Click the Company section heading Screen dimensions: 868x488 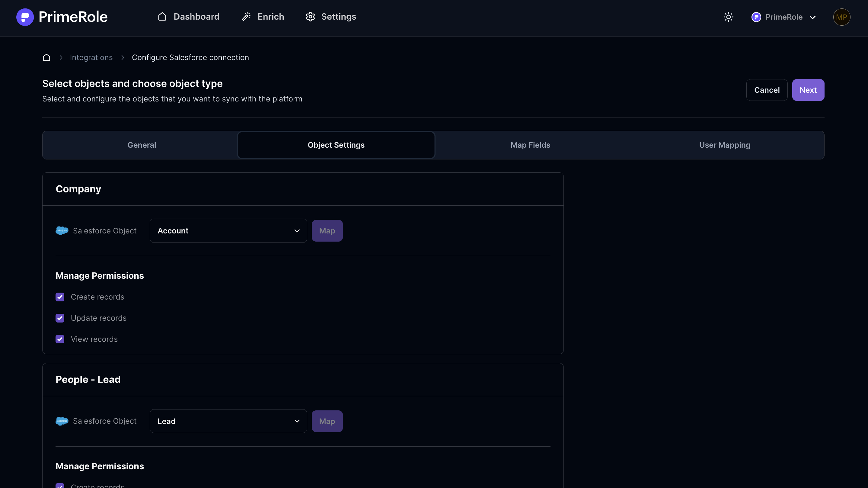pyautogui.click(x=78, y=189)
